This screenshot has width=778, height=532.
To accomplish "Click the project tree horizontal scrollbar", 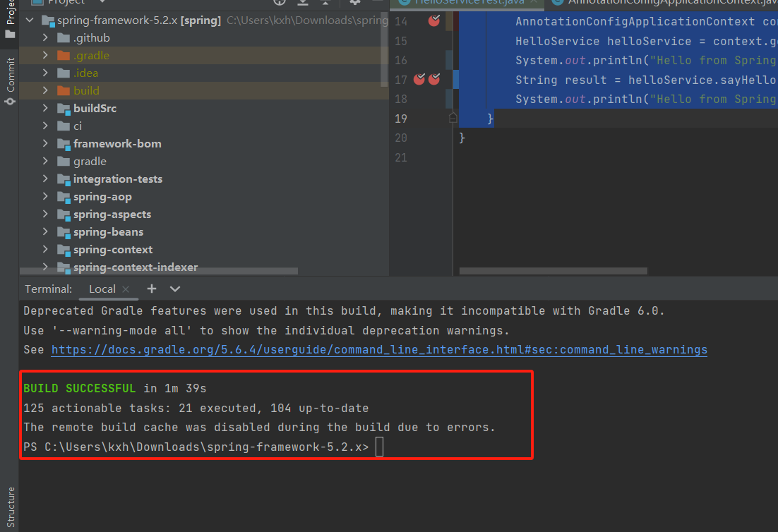I will pyautogui.click(x=159, y=271).
